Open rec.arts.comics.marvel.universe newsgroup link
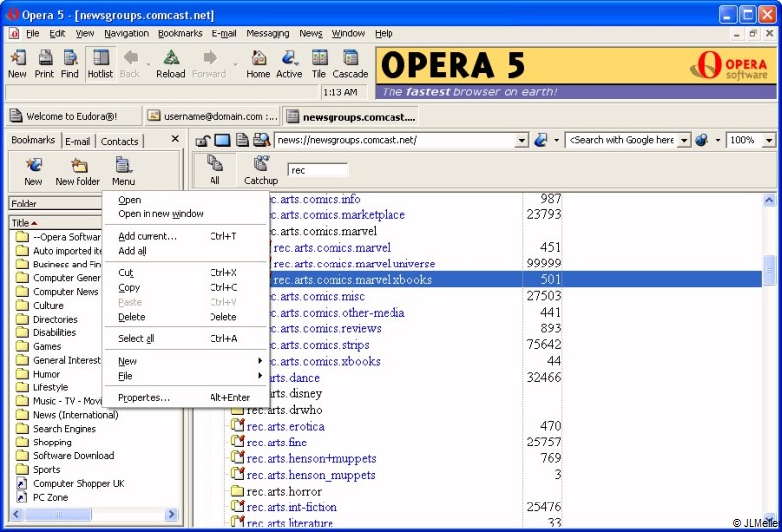782x532 pixels. tap(354, 264)
